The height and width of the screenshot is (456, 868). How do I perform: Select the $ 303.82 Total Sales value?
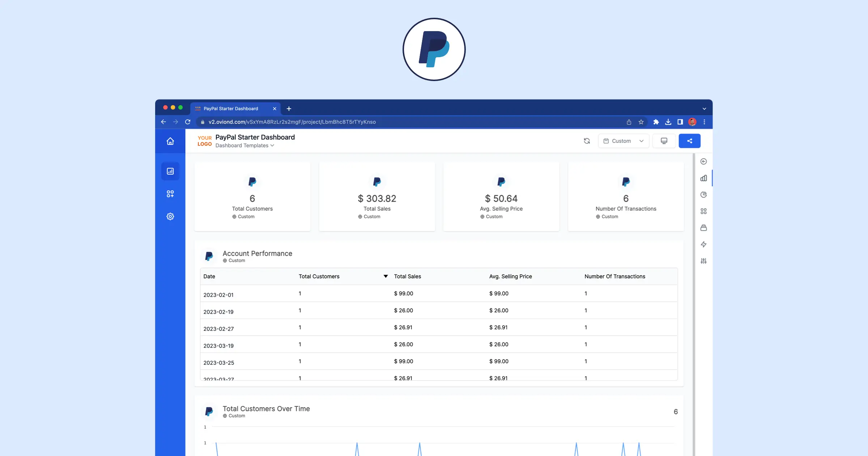pos(377,198)
